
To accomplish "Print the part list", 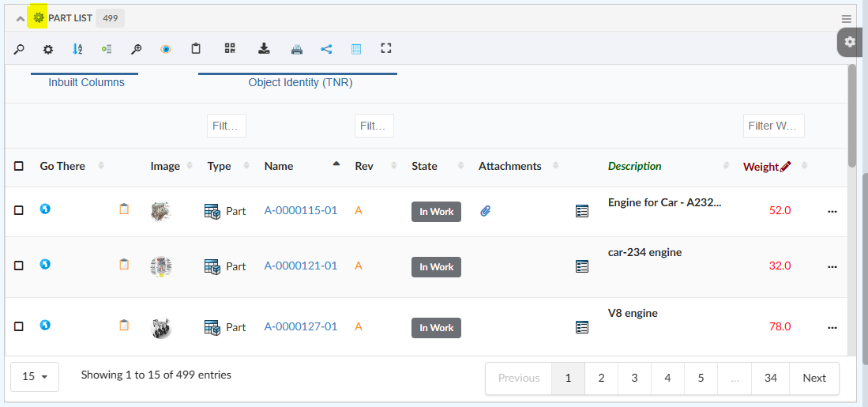I will tap(297, 49).
